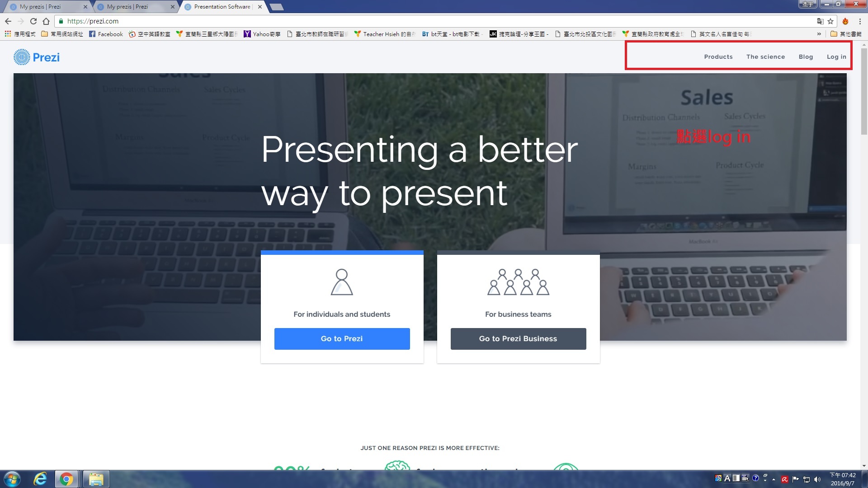
Task: Click the network connection tray icon
Action: click(x=807, y=479)
